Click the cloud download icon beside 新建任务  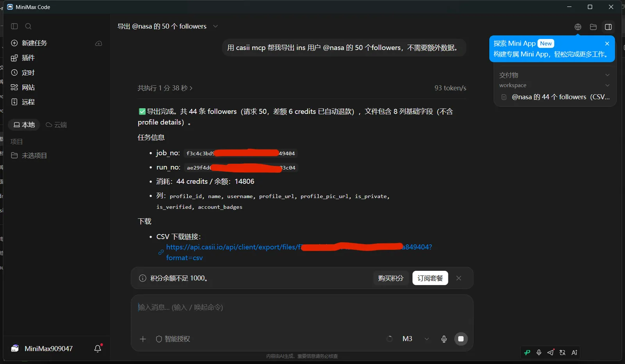pyautogui.click(x=98, y=43)
